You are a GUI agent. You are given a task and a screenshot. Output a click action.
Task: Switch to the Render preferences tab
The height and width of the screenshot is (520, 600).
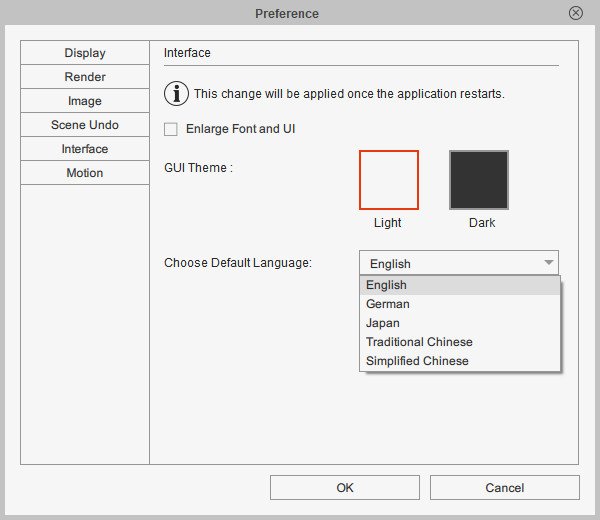pos(85,77)
